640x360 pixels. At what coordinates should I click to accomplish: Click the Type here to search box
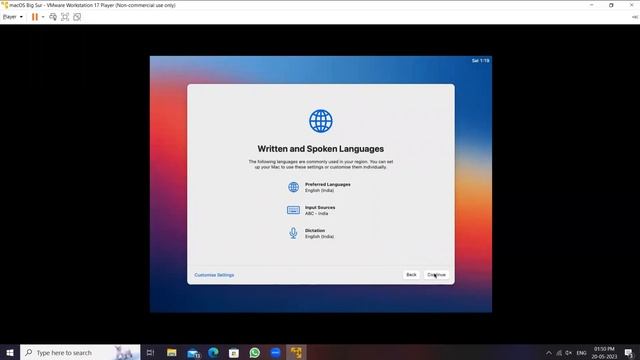(x=80, y=352)
